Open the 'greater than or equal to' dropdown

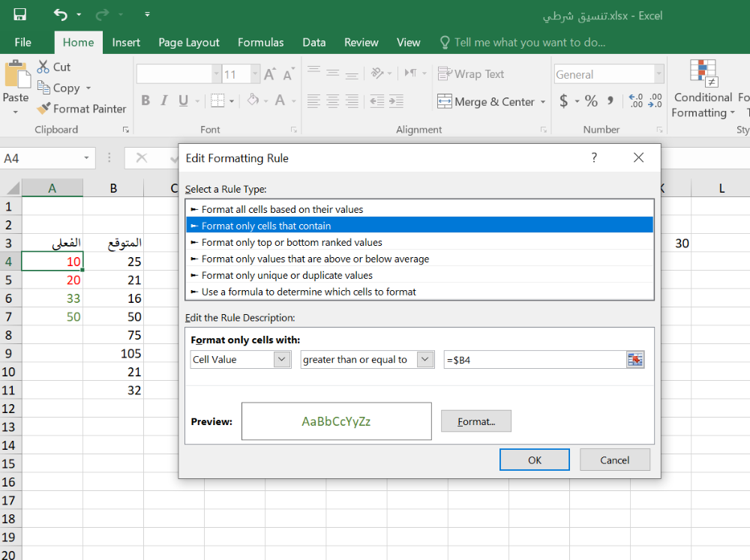click(425, 360)
